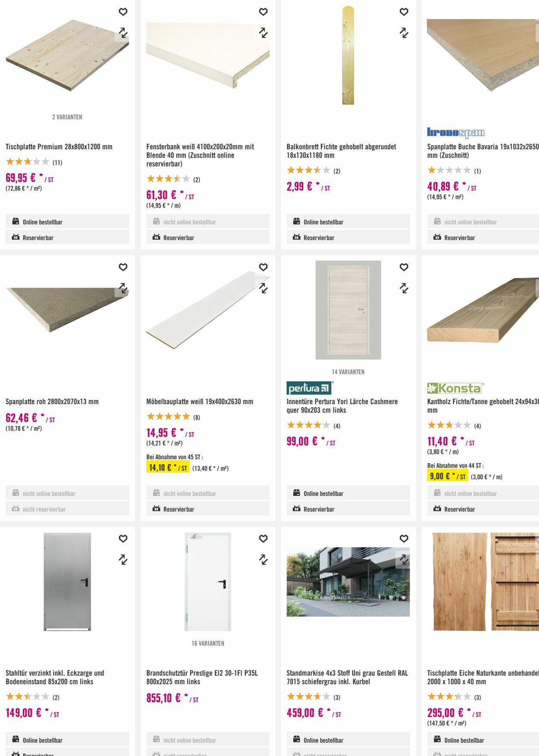Screen dimensions: 539x756
Task: Click wishlist heart on Standmarkise 4x3
Action: tap(404, 538)
